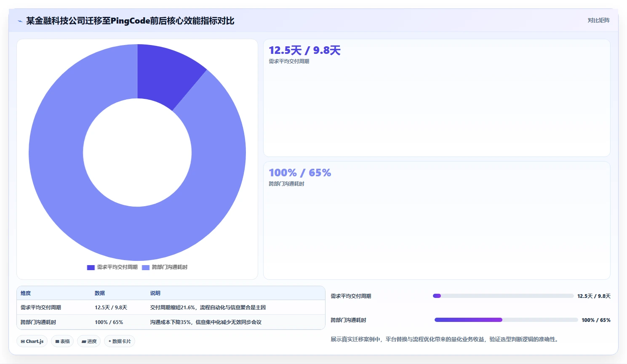Click the 数据 column header
Viewport: 627px width, 364px height.
click(100, 293)
